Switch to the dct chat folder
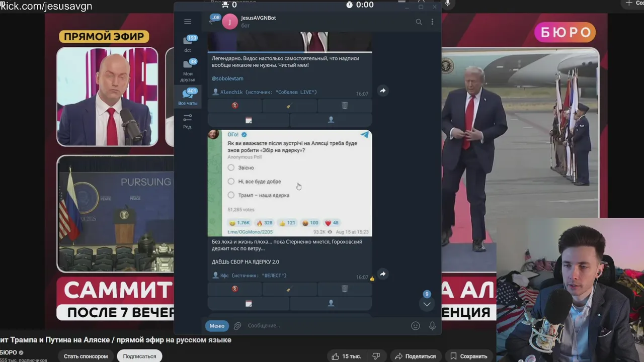 [188, 44]
